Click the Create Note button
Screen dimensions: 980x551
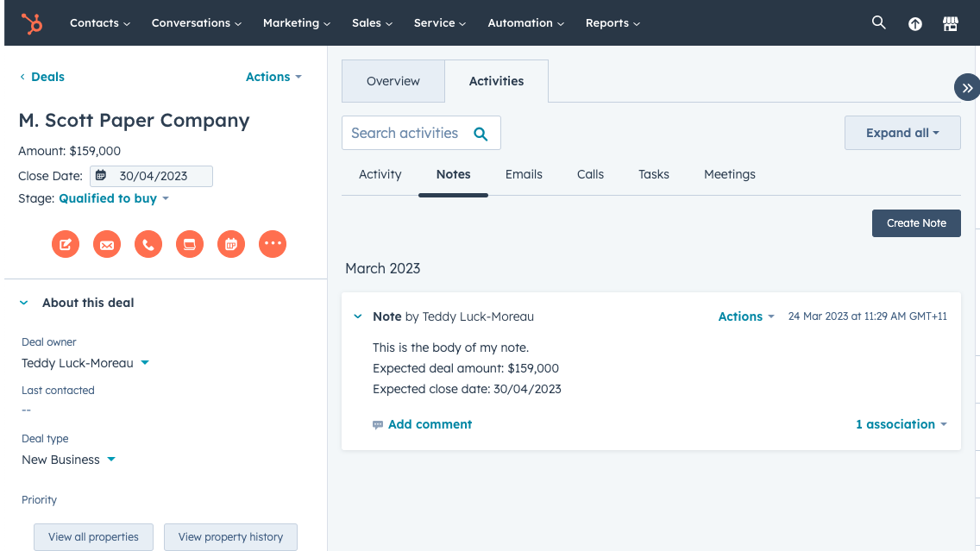coord(916,222)
